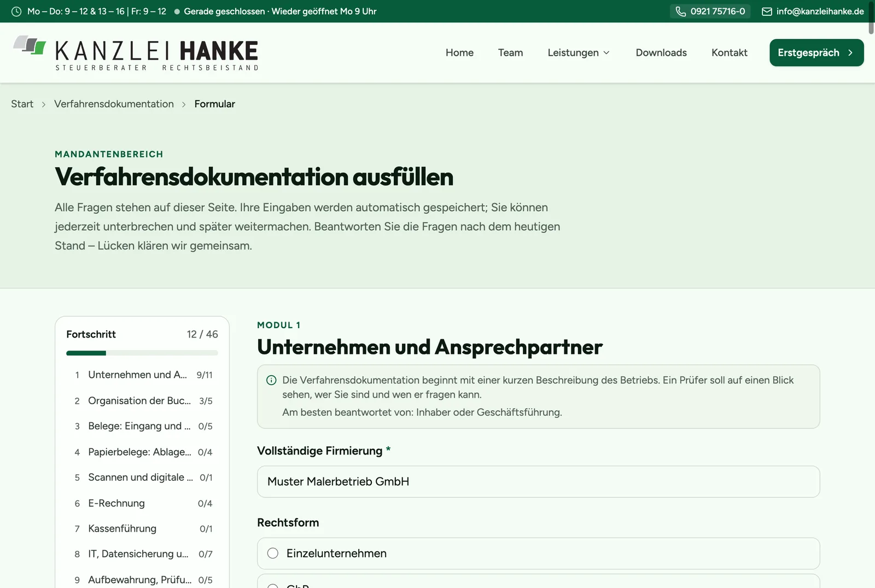
Task: Click the 'Gerade geschlossen' status text
Action: (x=224, y=11)
